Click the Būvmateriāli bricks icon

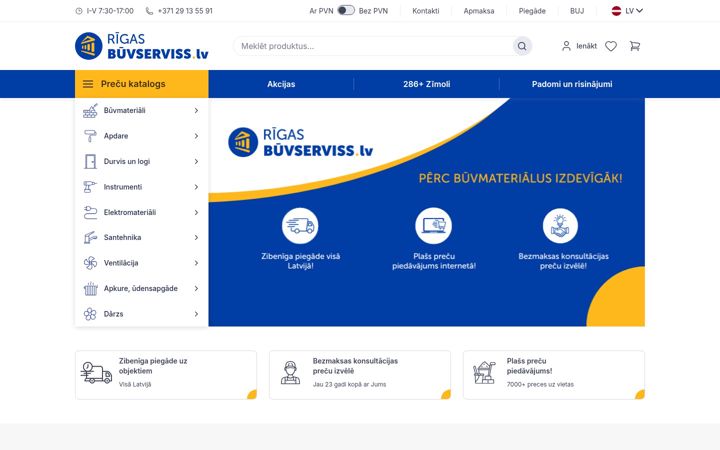click(x=90, y=111)
